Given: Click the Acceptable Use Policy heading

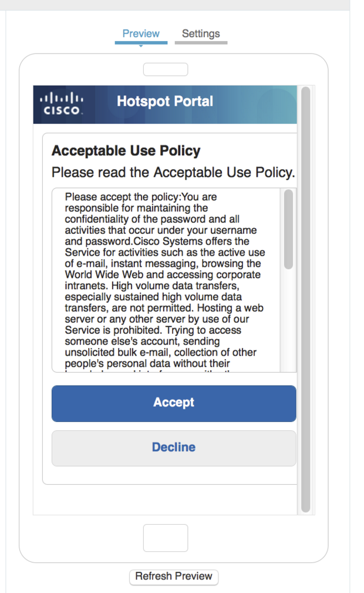Looking at the screenshot, I should [x=126, y=150].
